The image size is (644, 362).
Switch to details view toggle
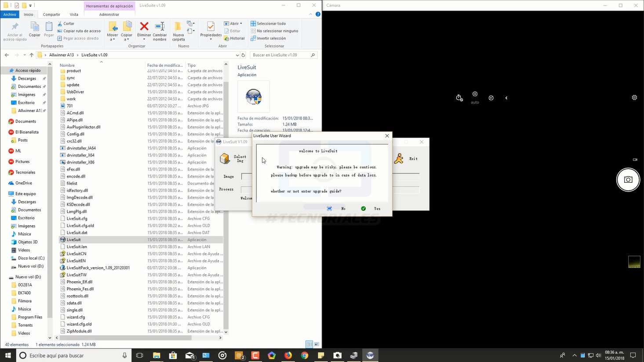coord(309,344)
